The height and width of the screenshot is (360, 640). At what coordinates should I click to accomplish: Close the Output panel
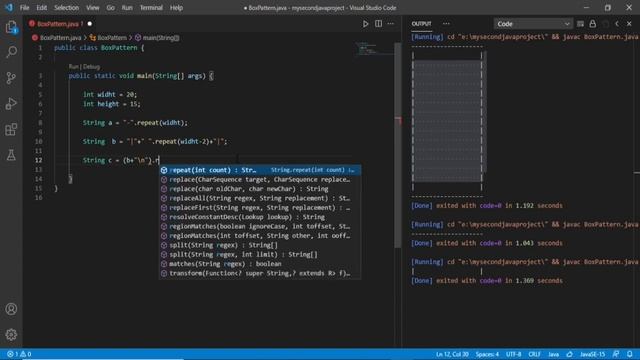[x=629, y=24]
